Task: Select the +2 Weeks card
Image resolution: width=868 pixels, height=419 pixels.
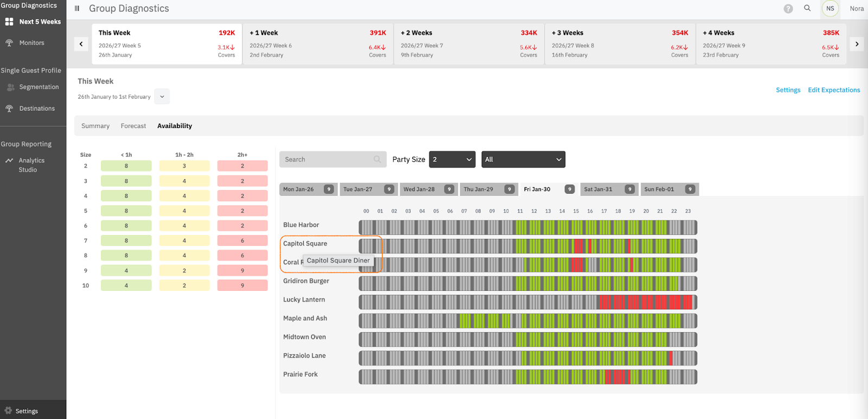Action: [x=469, y=44]
